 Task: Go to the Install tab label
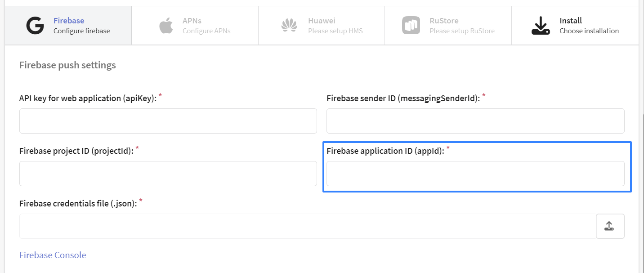(x=571, y=21)
